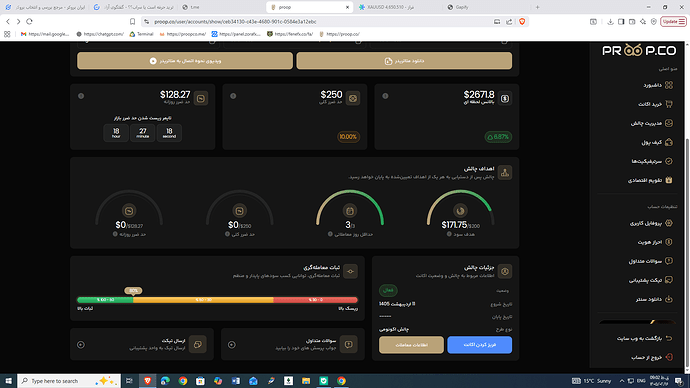Click the green 6.87% badge
Image resolution: width=690 pixels, height=388 pixels.
[x=498, y=137]
